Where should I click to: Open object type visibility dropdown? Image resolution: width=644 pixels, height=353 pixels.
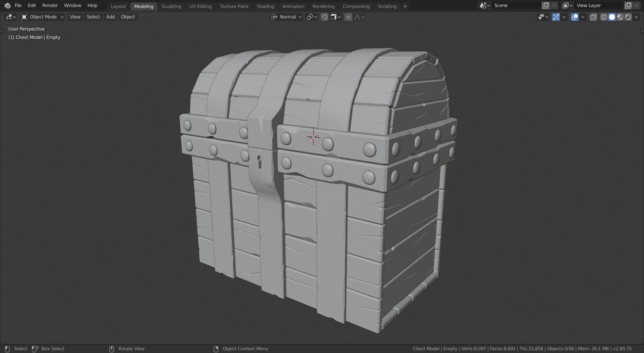click(x=543, y=17)
